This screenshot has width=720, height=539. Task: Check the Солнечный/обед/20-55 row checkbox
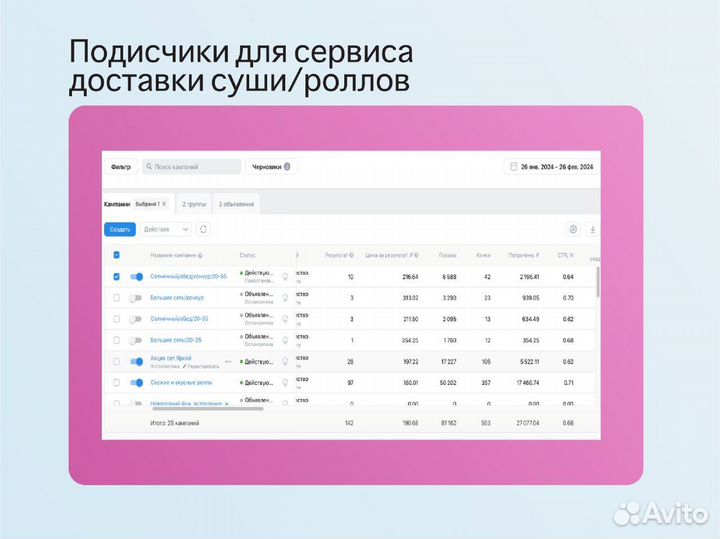[116, 319]
